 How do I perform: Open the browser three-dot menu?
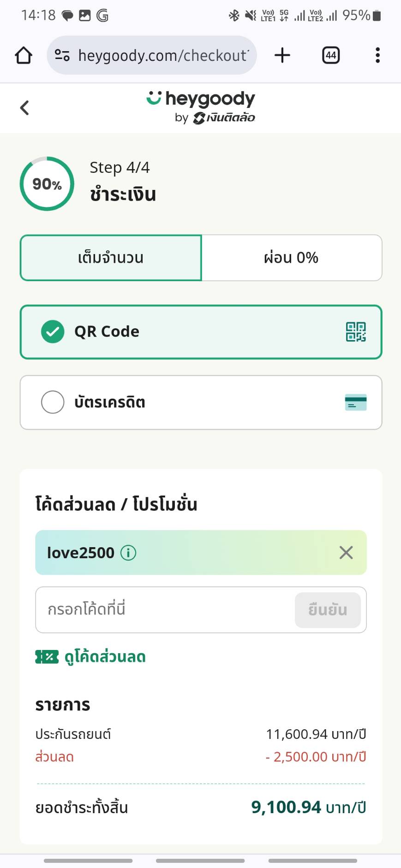pyautogui.click(x=377, y=55)
